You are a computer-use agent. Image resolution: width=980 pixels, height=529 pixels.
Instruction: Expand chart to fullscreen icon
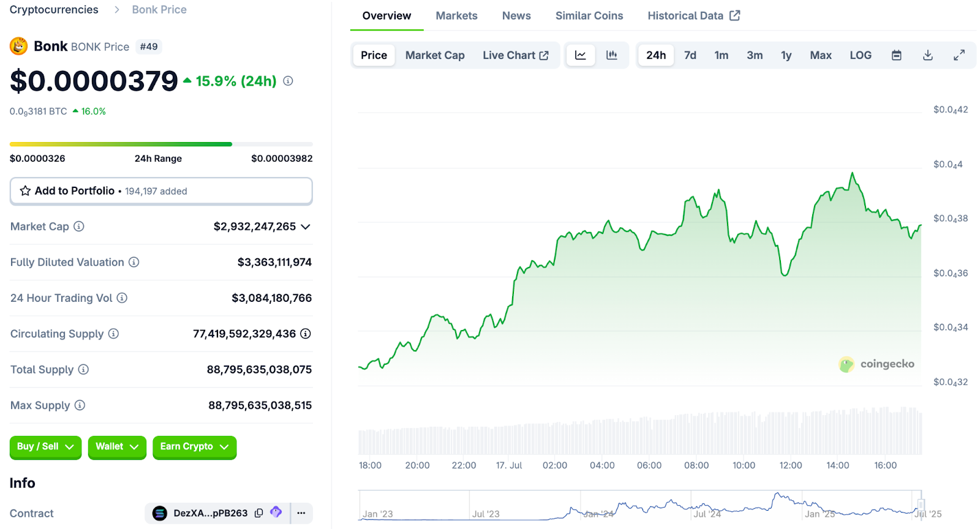click(x=959, y=55)
